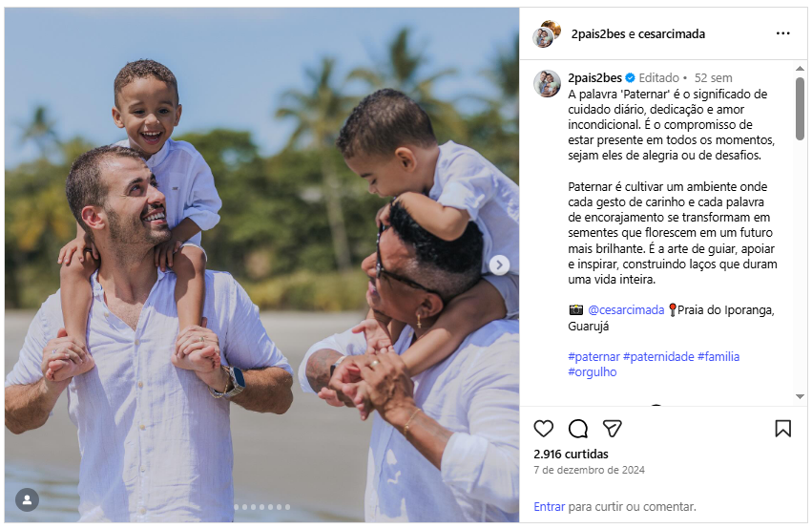812x529 pixels.
Task: Open the #paternar hashtag
Action: 594,356
